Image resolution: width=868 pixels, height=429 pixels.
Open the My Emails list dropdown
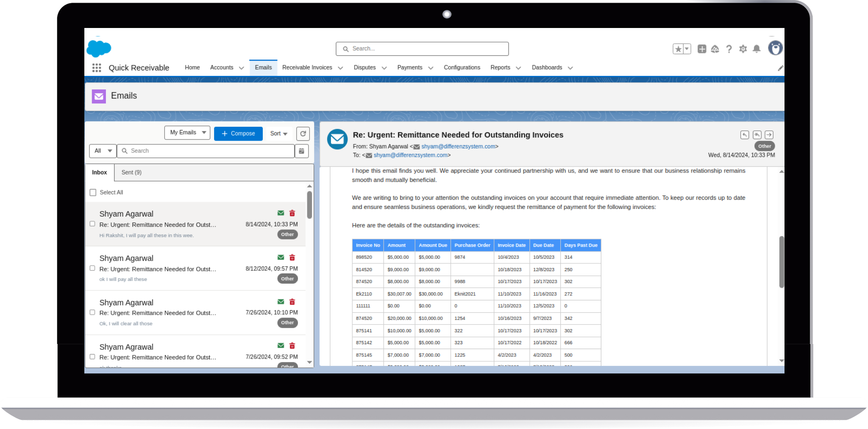187,132
